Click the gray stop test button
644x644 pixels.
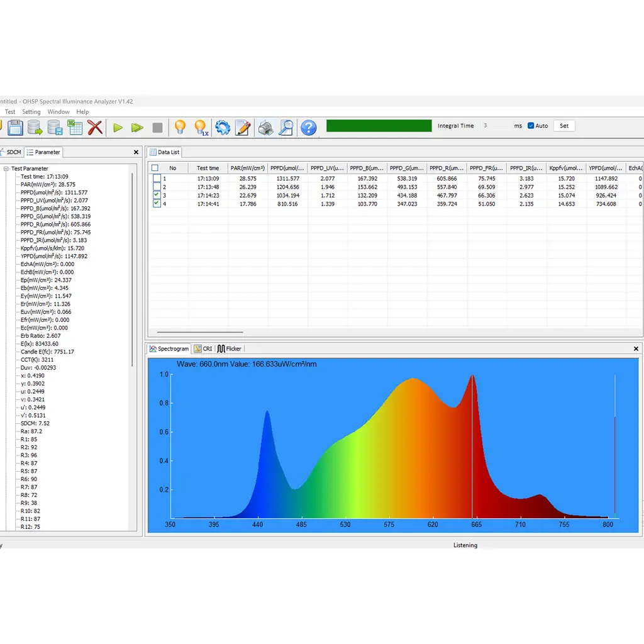157,128
